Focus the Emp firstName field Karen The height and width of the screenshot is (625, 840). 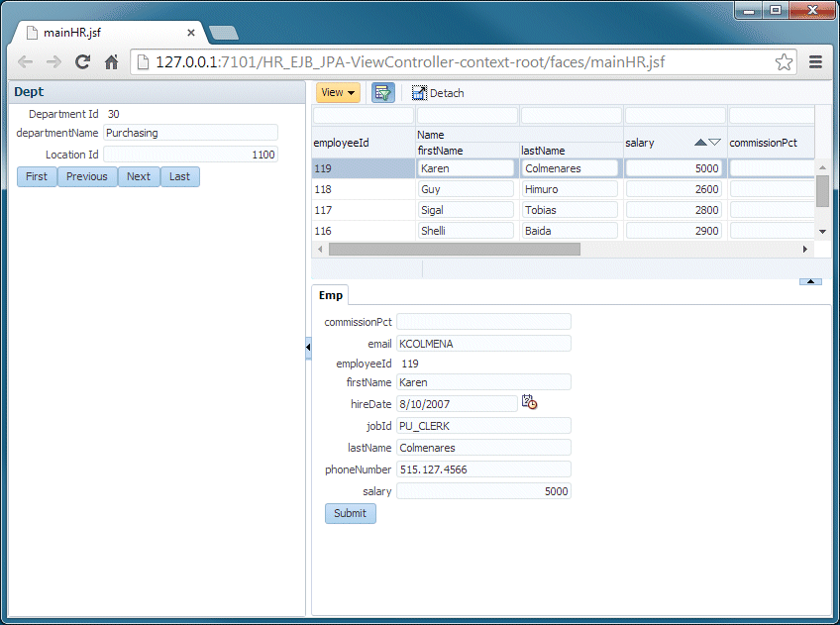click(x=483, y=382)
